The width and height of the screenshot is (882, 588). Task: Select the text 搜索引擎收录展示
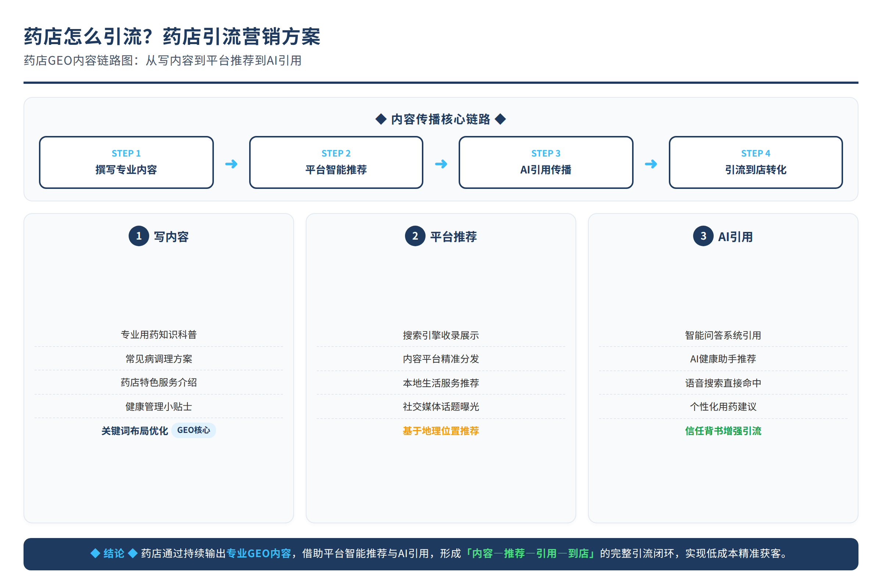(441, 335)
